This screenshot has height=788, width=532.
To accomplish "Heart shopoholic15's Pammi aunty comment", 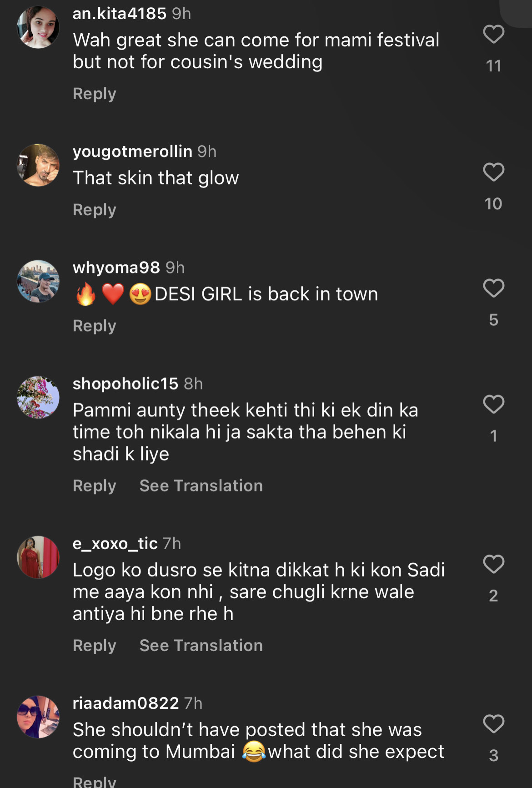I will [493, 404].
